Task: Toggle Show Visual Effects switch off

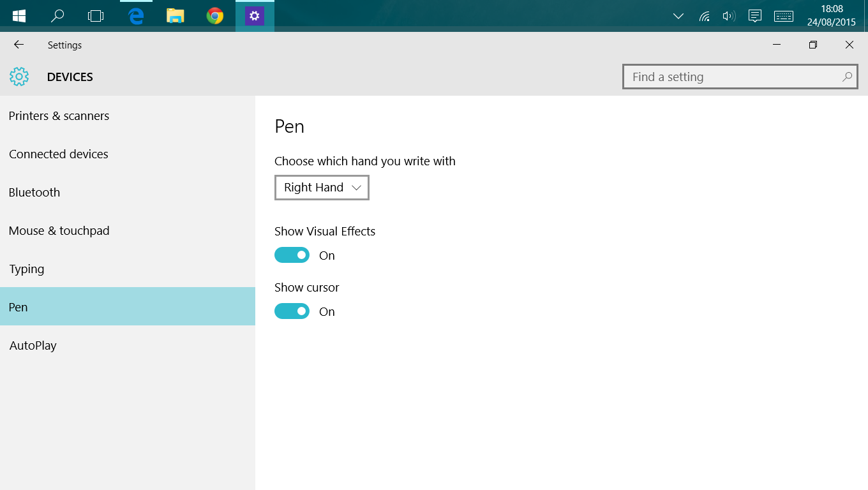Action: (292, 255)
